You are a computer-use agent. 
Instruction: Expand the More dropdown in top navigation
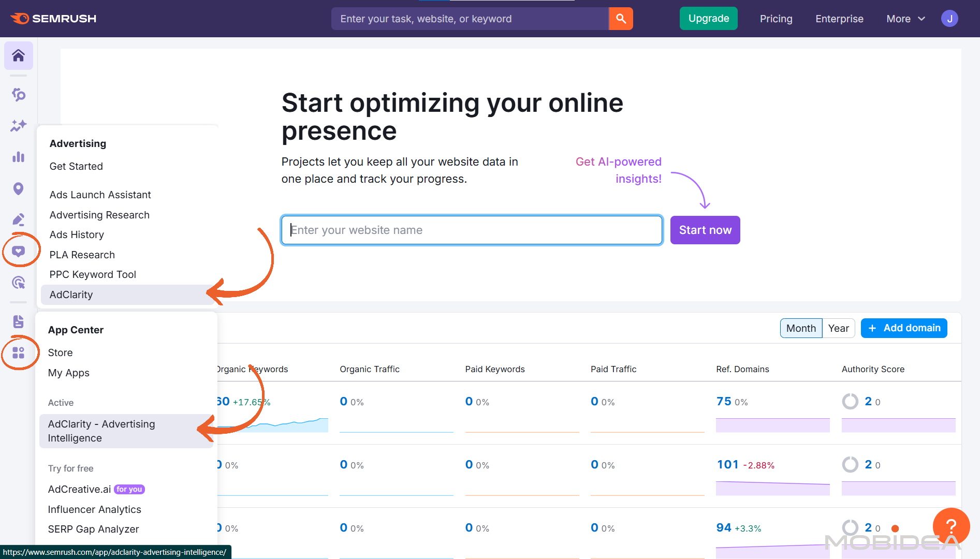pos(905,19)
